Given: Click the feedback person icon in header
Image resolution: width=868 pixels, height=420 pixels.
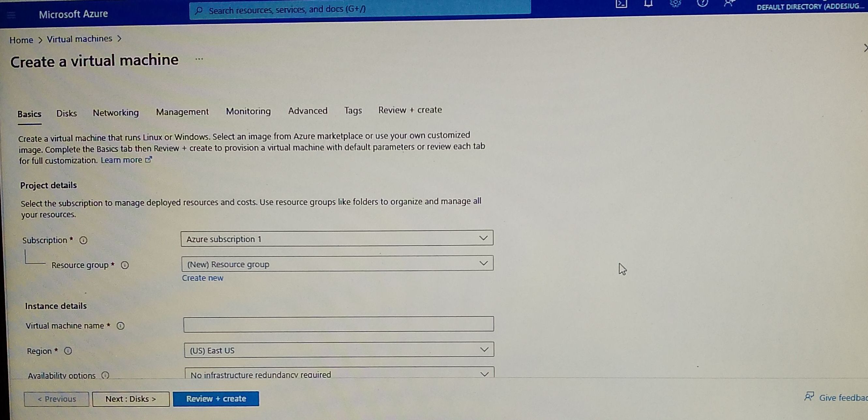Looking at the screenshot, I should [729, 3].
